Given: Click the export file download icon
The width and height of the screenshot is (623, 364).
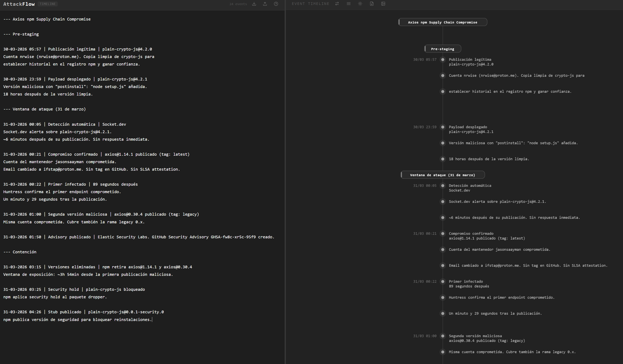Looking at the screenshot, I should [372, 4].
